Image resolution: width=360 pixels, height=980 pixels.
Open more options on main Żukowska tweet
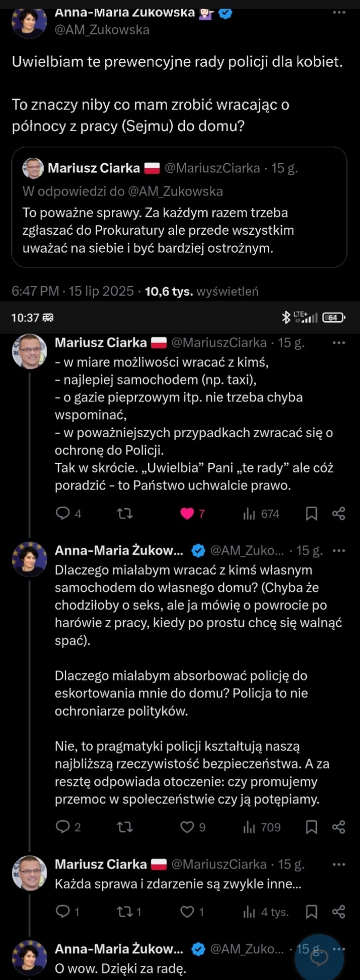339,12
